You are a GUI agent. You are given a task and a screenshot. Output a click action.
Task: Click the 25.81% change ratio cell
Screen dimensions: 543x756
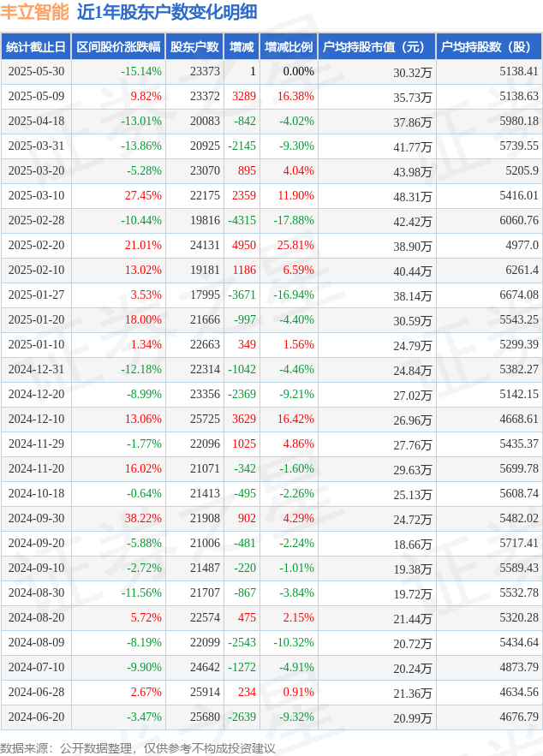coord(289,246)
